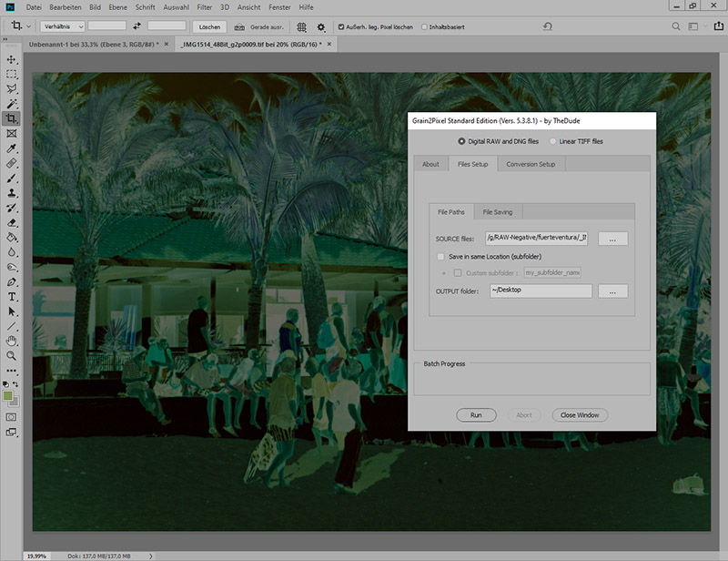The height and width of the screenshot is (561, 728).
Task: Activate the Eyedropper tool
Action: [x=12, y=148]
